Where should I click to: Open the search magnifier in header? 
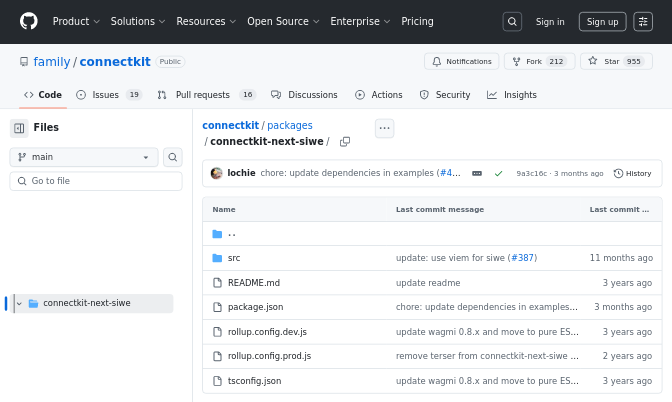tap(512, 21)
